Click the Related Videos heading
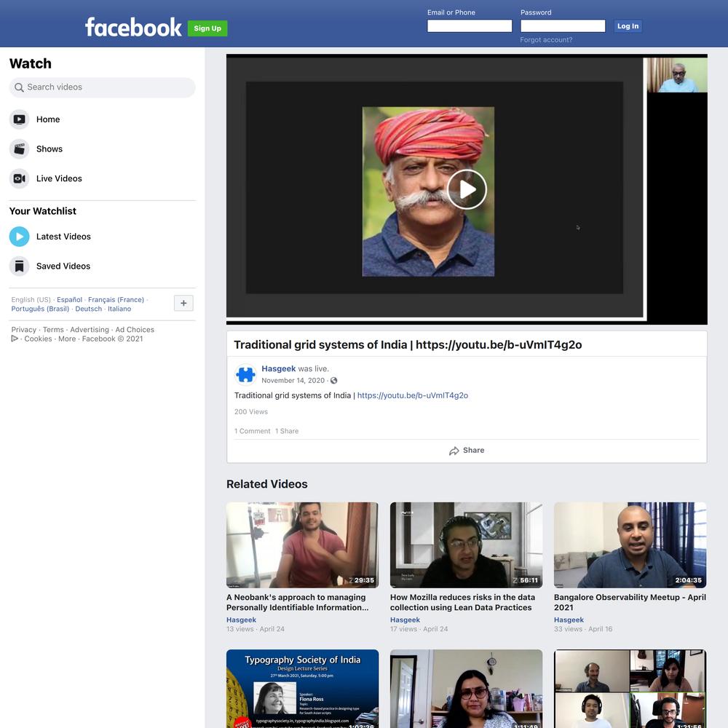728x728 pixels. (x=267, y=484)
